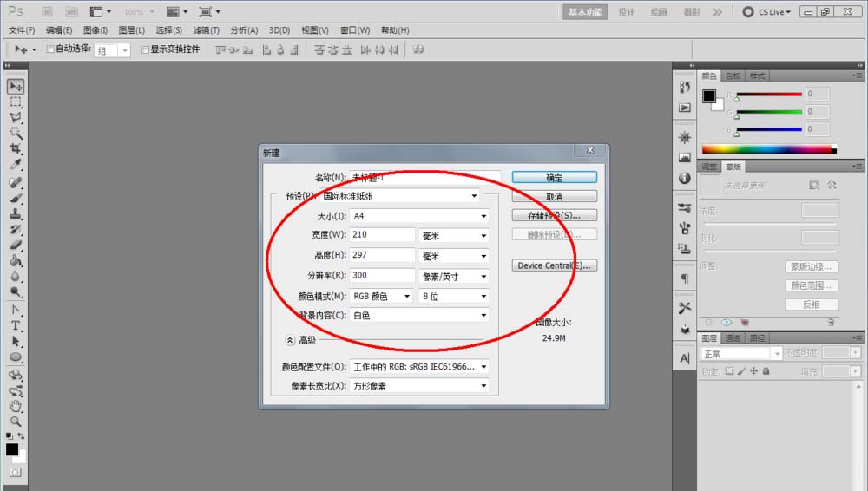Switch to the 通道 tab
The height and width of the screenshot is (491, 868).
[x=733, y=337]
